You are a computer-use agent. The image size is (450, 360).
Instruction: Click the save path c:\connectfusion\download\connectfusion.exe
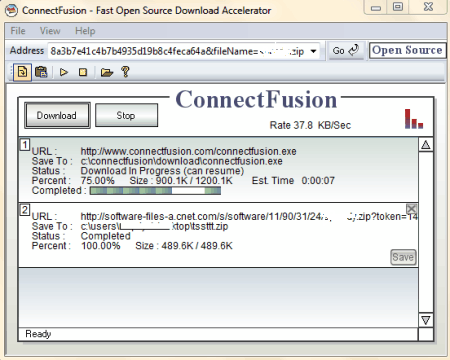(x=181, y=161)
